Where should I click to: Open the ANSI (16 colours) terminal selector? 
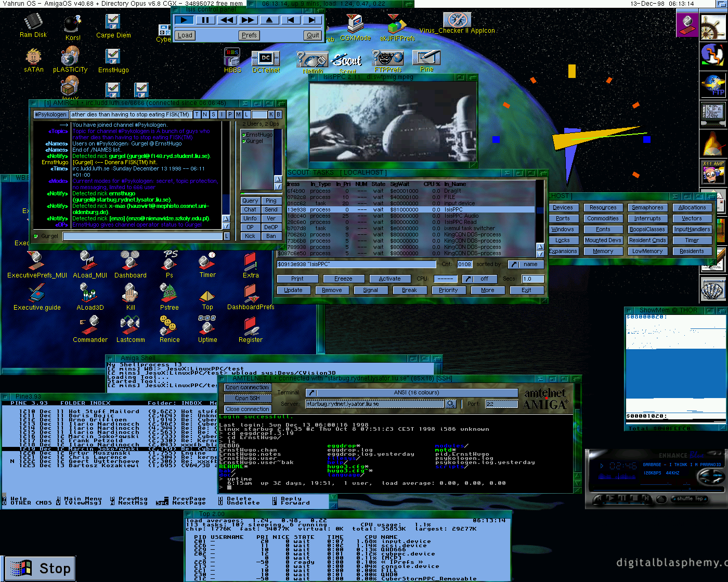coord(412,393)
